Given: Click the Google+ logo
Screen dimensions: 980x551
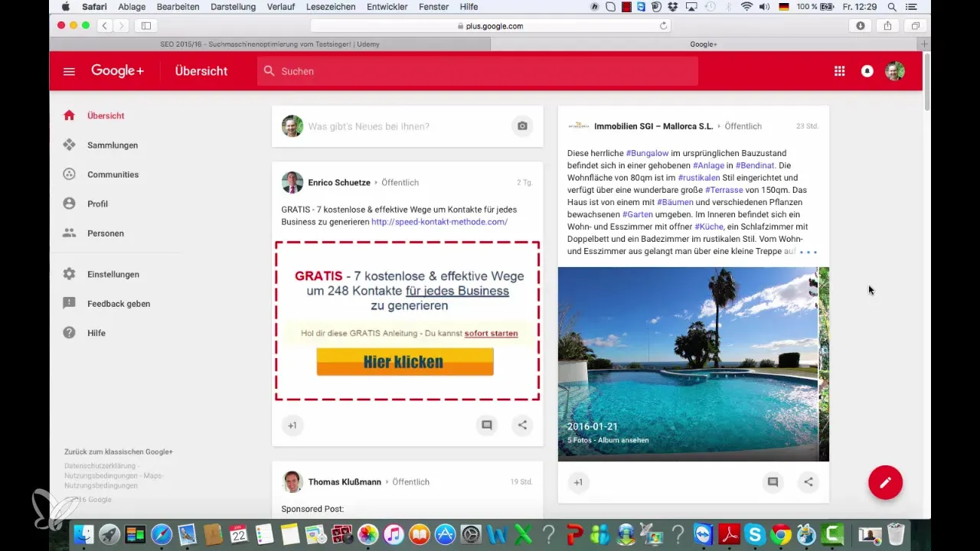Looking at the screenshot, I should 117,70.
